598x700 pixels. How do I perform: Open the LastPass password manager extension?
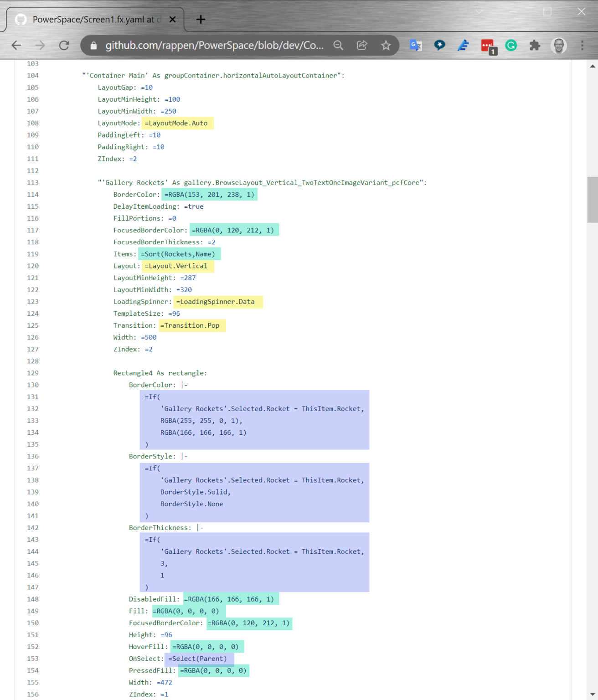tap(488, 45)
